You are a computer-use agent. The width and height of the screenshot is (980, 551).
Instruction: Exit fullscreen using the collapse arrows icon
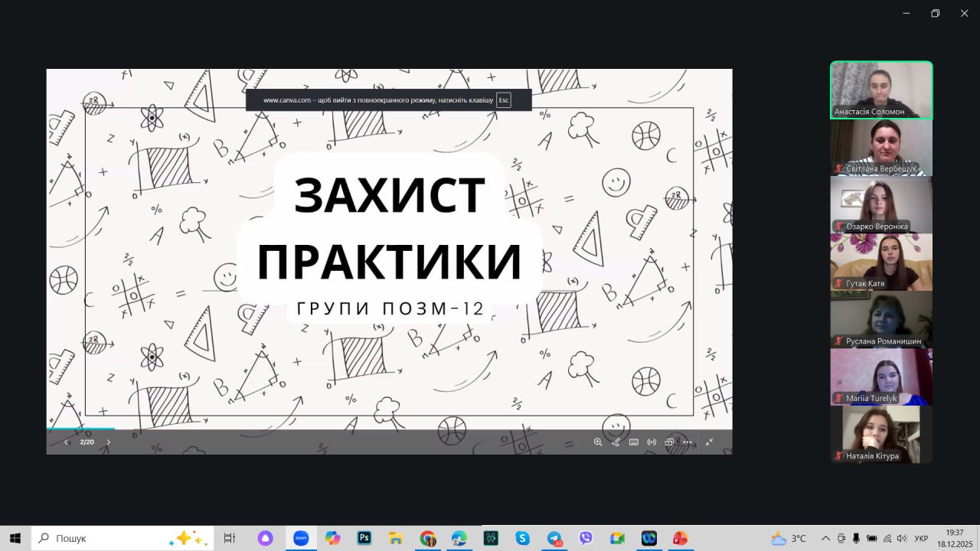(x=709, y=442)
